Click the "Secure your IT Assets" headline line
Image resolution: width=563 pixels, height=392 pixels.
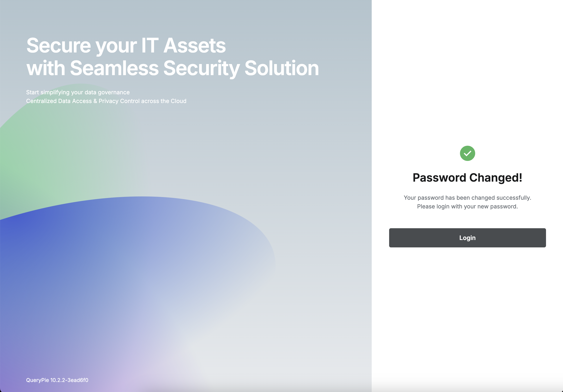point(126,46)
